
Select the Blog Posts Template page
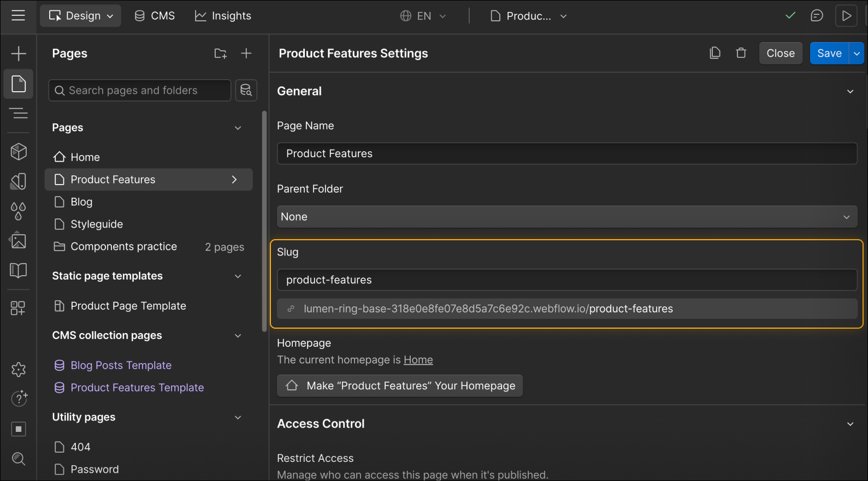coord(121,365)
